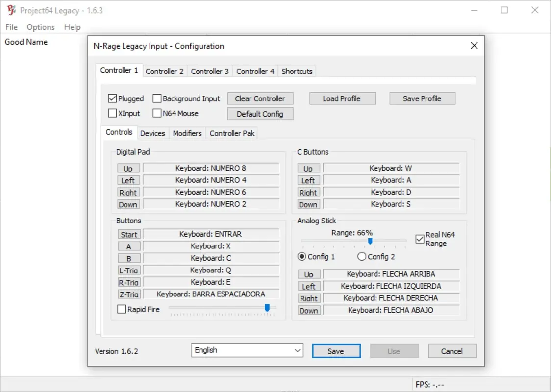Image resolution: width=551 pixels, height=392 pixels.
Task: Adjust the Analog Stick range slider
Action: pos(370,241)
